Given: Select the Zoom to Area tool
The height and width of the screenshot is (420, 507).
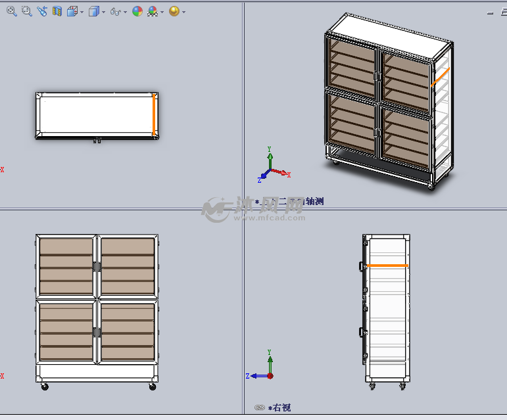Looking at the screenshot, I should [x=26, y=11].
